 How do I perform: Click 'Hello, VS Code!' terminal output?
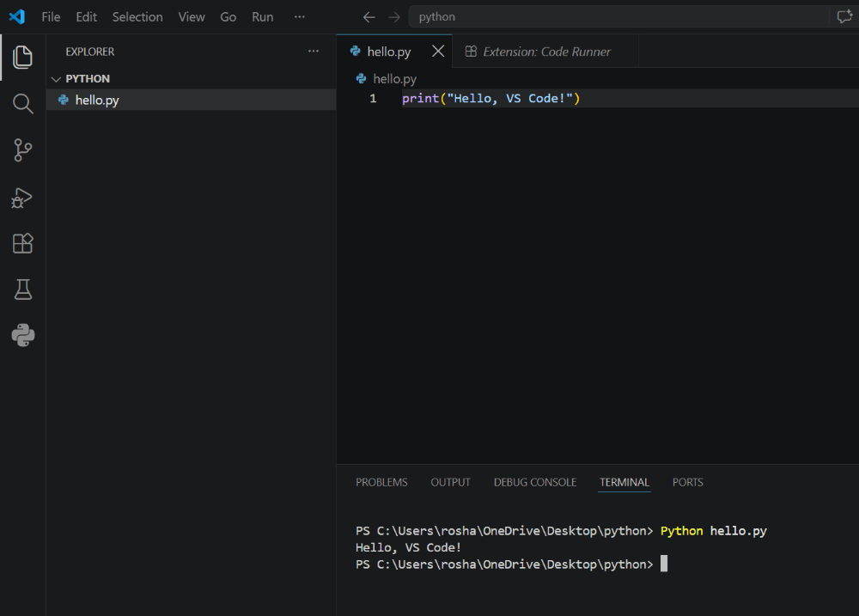pyautogui.click(x=408, y=547)
